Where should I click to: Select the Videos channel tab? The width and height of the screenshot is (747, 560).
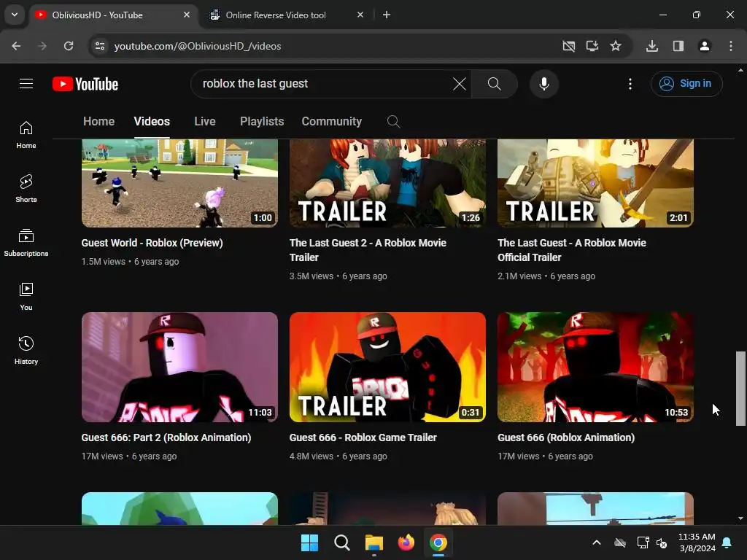click(152, 122)
